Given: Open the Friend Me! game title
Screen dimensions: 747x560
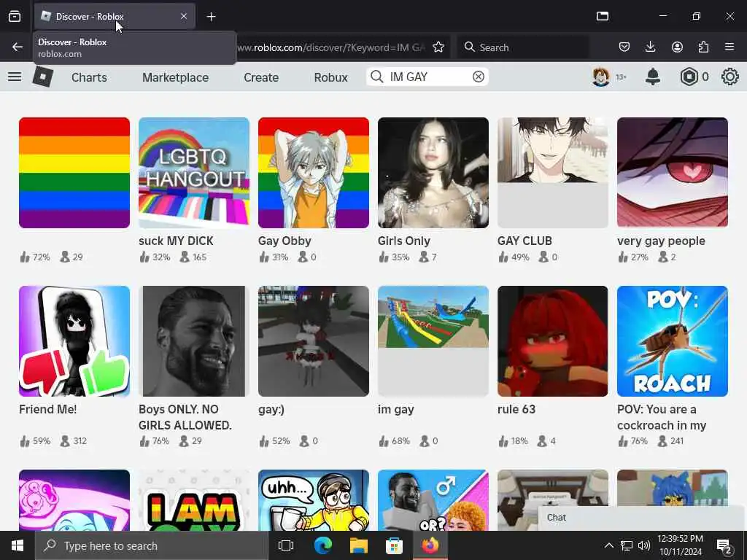Looking at the screenshot, I should click(x=47, y=410).
